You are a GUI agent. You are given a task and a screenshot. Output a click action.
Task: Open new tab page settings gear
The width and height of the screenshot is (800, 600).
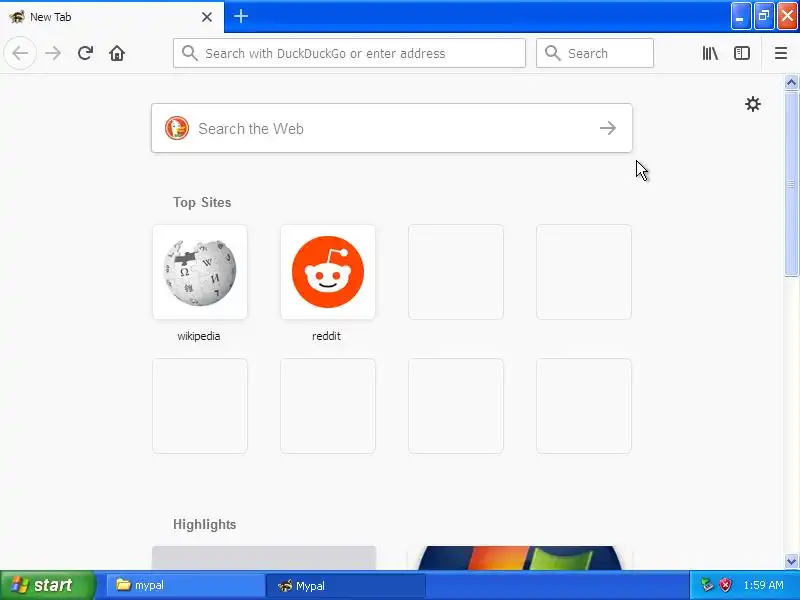point(753,104)
